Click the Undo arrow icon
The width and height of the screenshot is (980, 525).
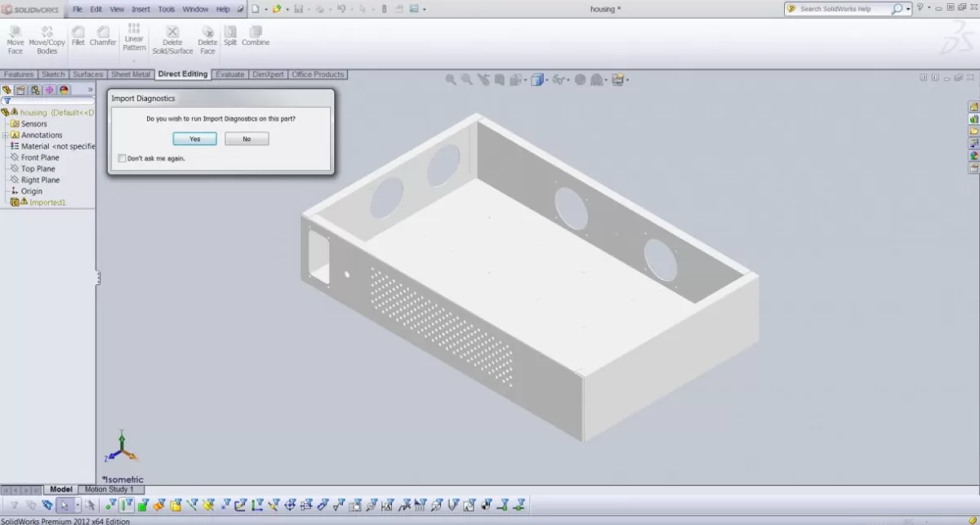(341, 9)
